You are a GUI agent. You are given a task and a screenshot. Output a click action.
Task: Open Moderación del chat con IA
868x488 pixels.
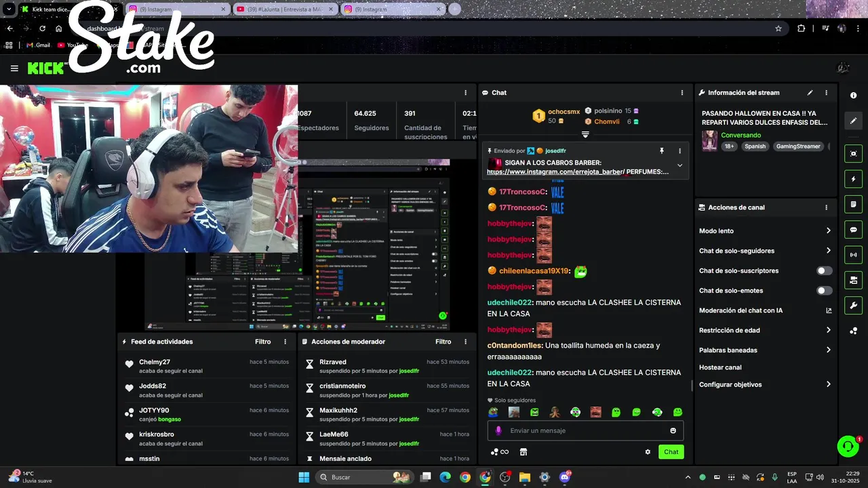tap(765, 310)
